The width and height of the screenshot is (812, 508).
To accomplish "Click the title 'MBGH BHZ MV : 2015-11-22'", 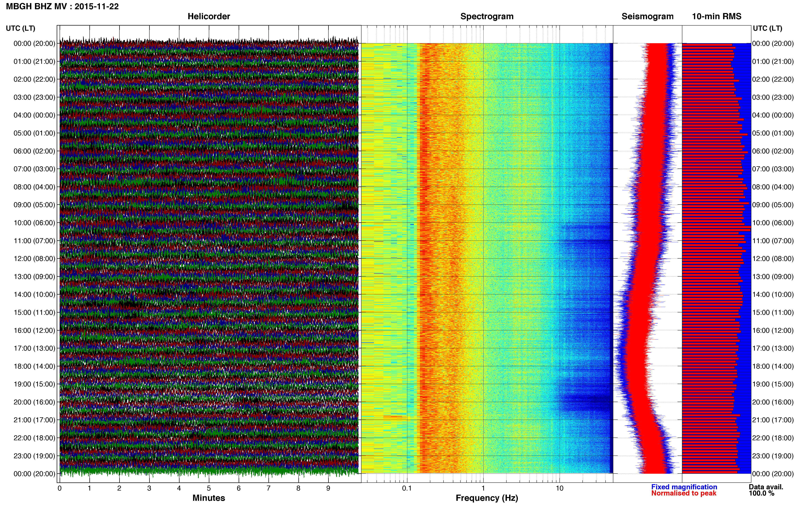I will click(x=62, y=6).
